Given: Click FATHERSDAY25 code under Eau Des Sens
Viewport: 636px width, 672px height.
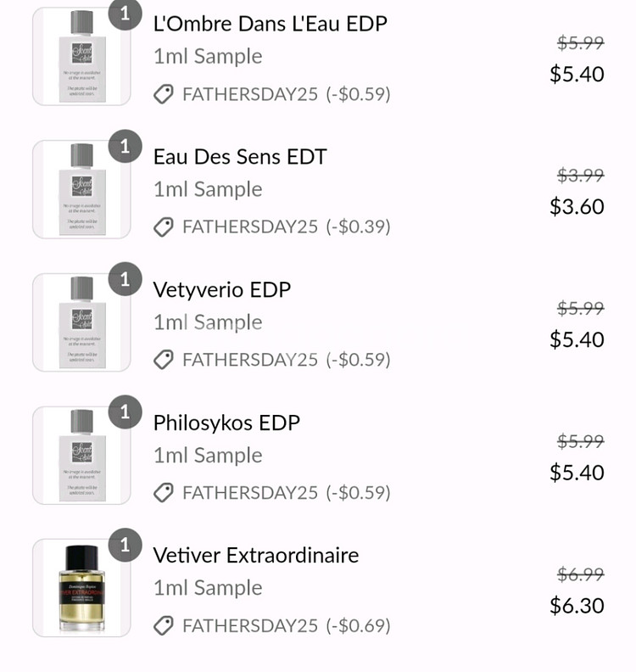Looking at the screenshot, I should tap(250, 227).
